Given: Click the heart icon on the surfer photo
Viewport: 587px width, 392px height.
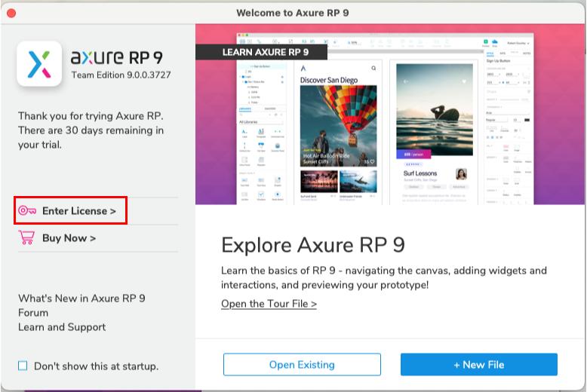Looking at the screenshot, I should [465, 81].
